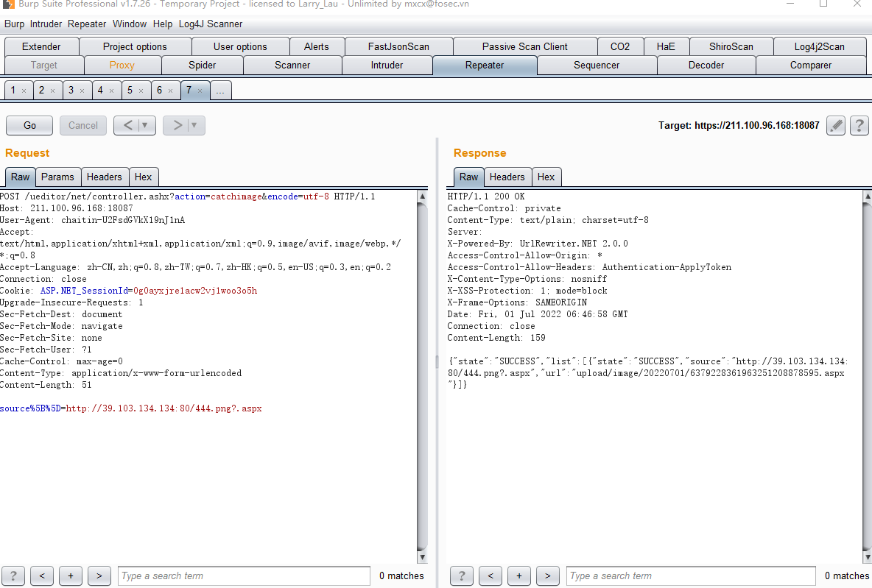This screenshot has height=588, width=872.
Task: Expand the back history dropdown arrow
Action: (x=145, y=126)
